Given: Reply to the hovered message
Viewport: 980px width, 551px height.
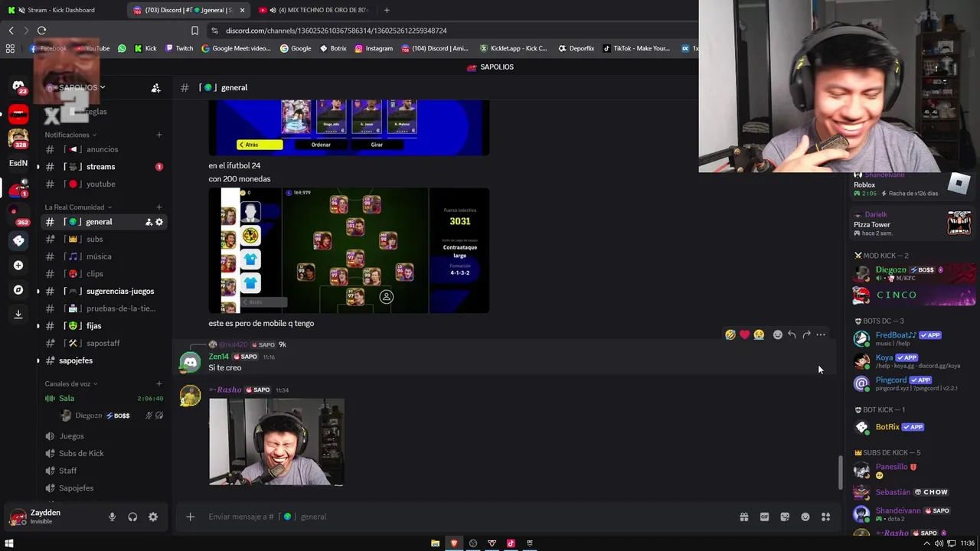Looking at the screenshot, I should [x=792, y=334].
